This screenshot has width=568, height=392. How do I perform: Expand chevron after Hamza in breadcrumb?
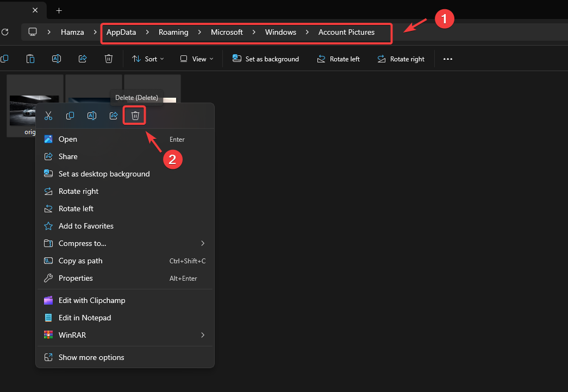click(x=95, y=32)
